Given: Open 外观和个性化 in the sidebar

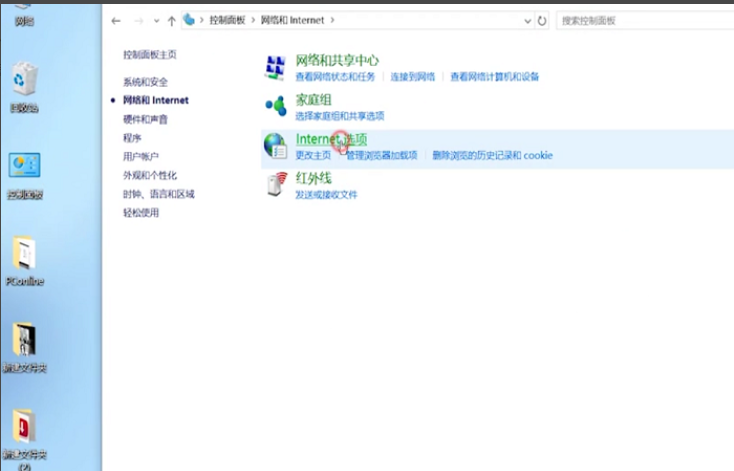Looking at the screenshot, I should (x=150, y=175).
